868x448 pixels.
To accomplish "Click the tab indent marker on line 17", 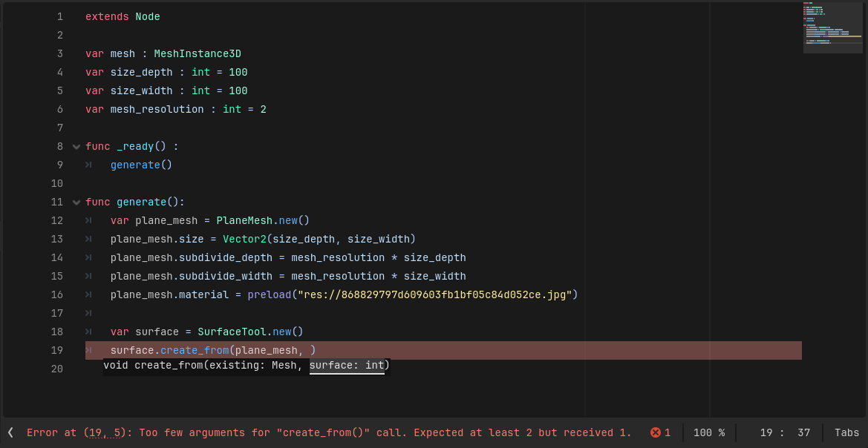I will (88, 313).
